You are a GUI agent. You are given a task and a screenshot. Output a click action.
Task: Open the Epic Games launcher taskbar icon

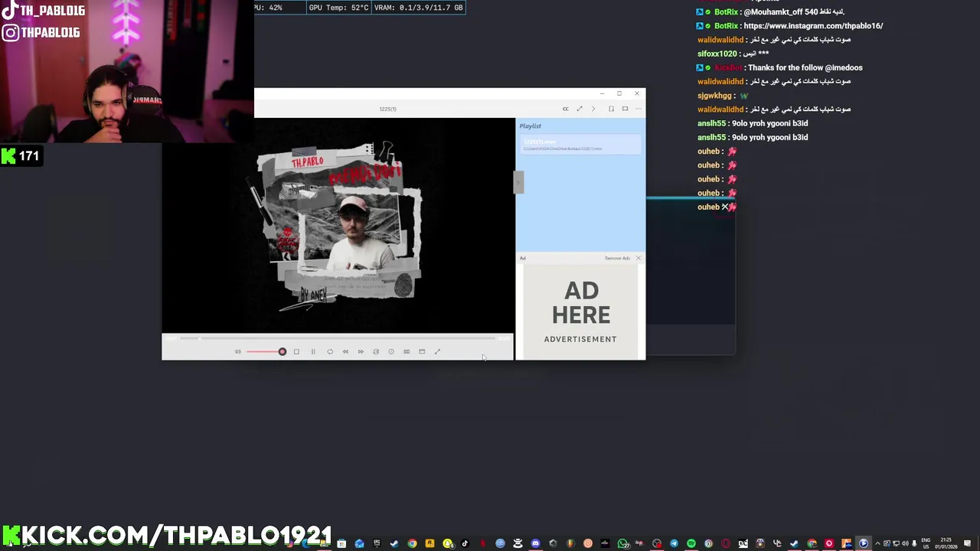pyautogui.click(x=377, y=544)
